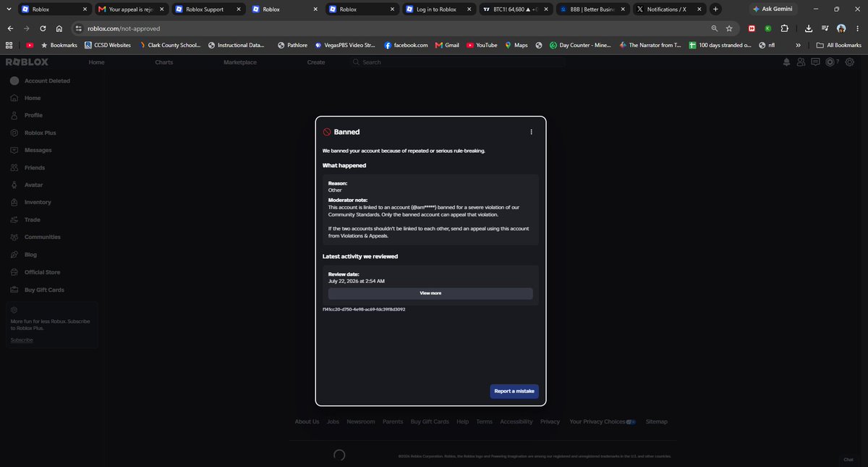
Task: Open the About Us footer link
Action: (307, 421)
